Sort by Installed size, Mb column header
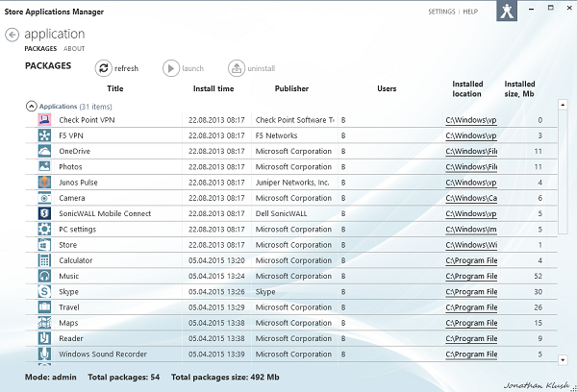Screen dimensions: 577x392 click(519, 88)
